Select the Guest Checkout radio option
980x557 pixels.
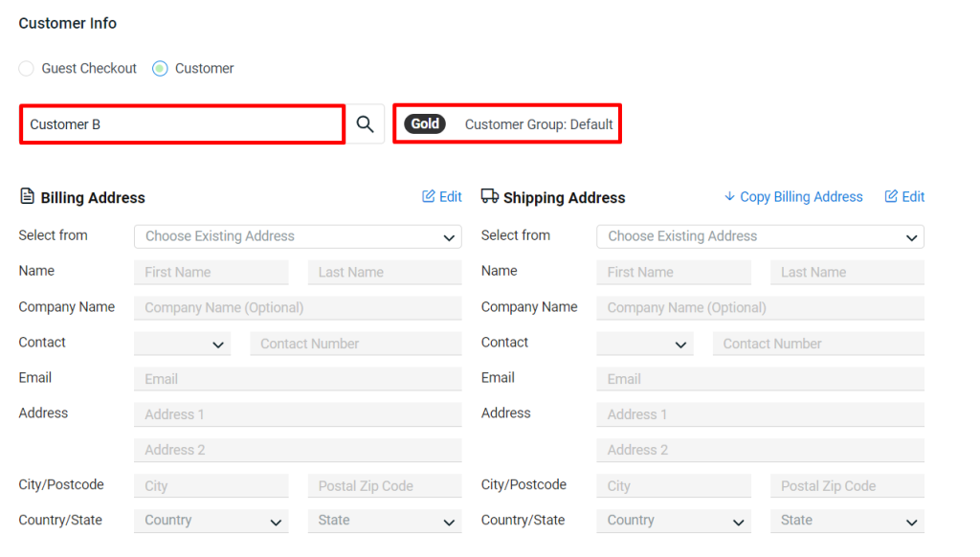coord(27,69)
